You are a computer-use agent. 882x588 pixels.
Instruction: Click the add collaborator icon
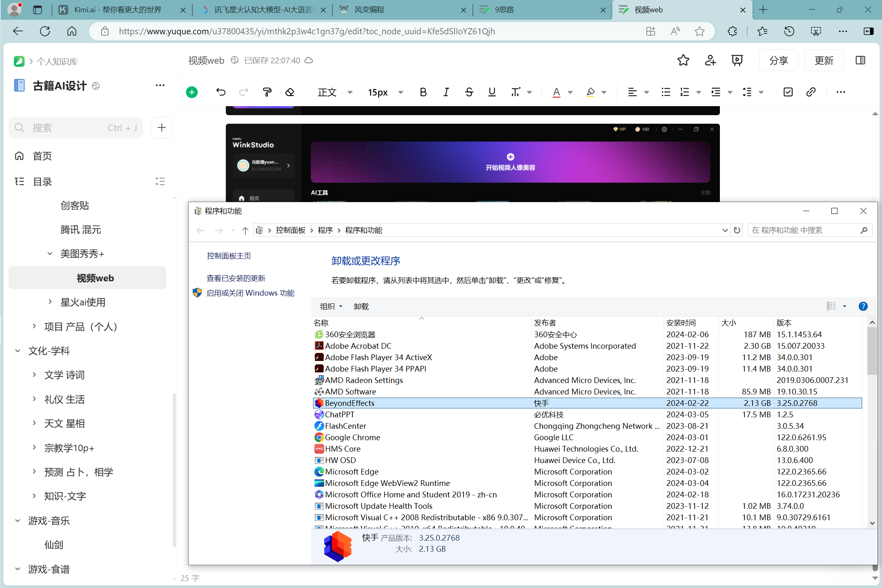(710, 60)
